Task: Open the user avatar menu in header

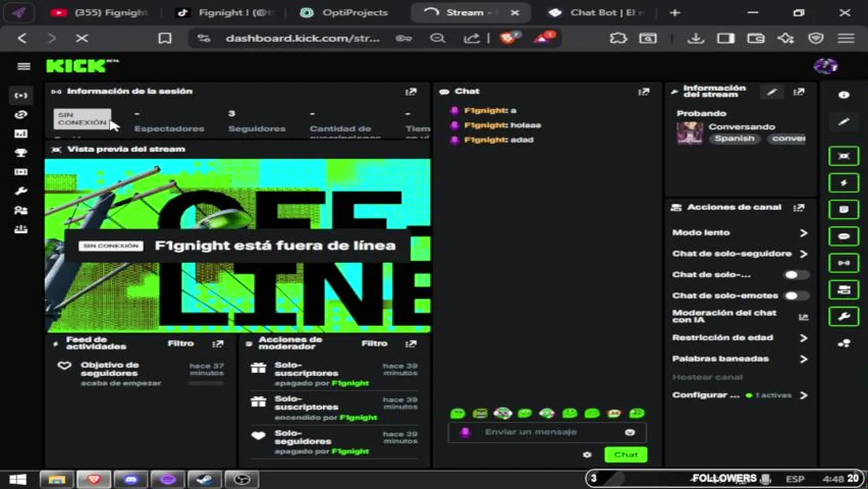Action: pyautogui.click(x=825, y=66)
